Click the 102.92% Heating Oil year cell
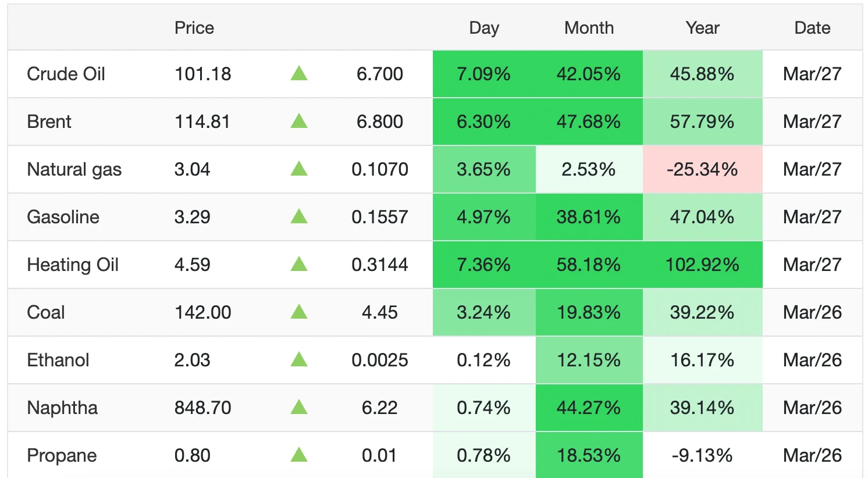868x478 pixels. point(702,265)
